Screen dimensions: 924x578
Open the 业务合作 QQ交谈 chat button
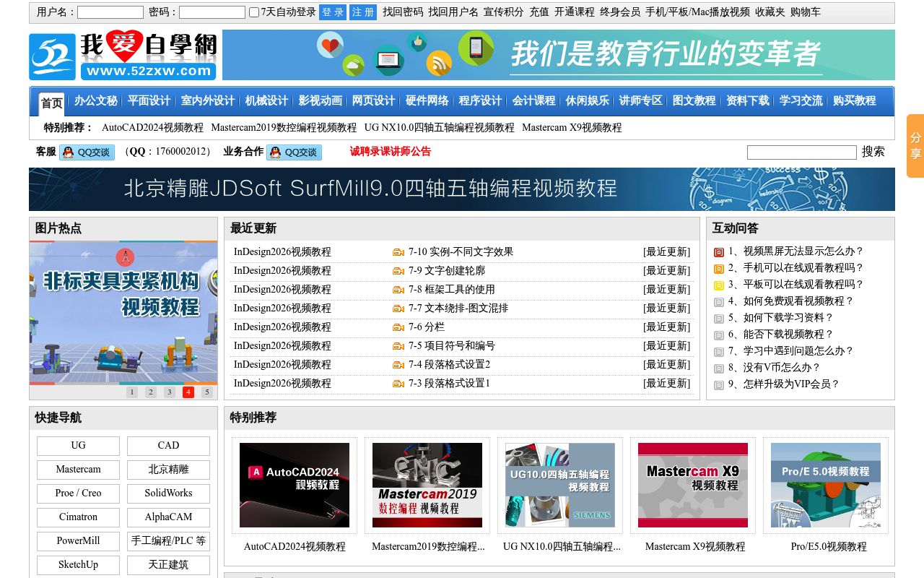(294, 152)
